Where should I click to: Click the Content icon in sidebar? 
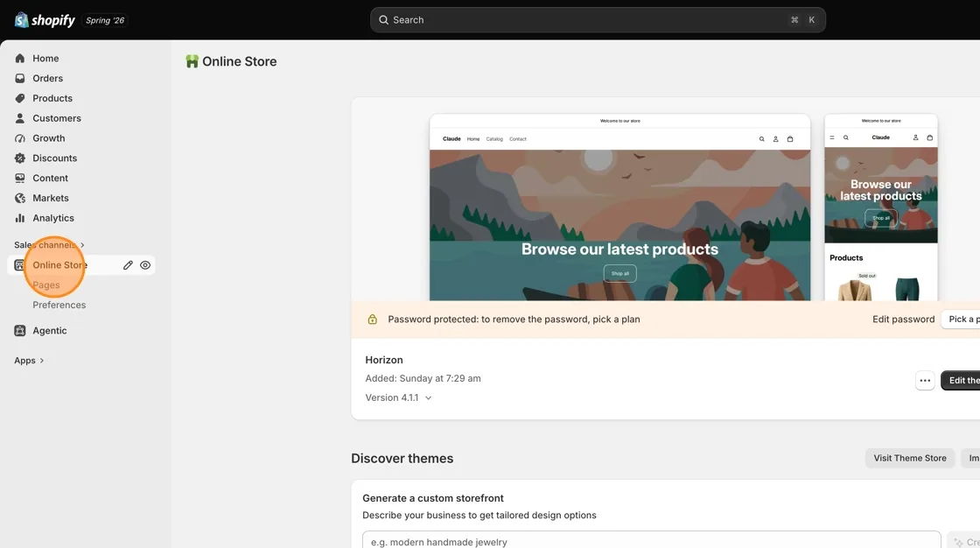tap(20, 179)
